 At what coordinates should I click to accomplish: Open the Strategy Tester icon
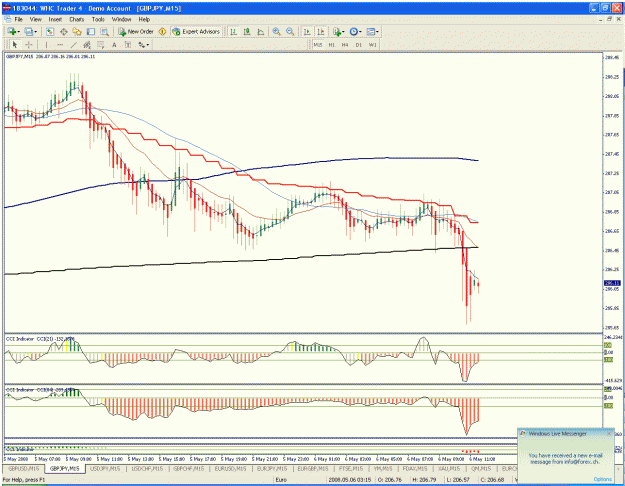[x=104, y=31]
